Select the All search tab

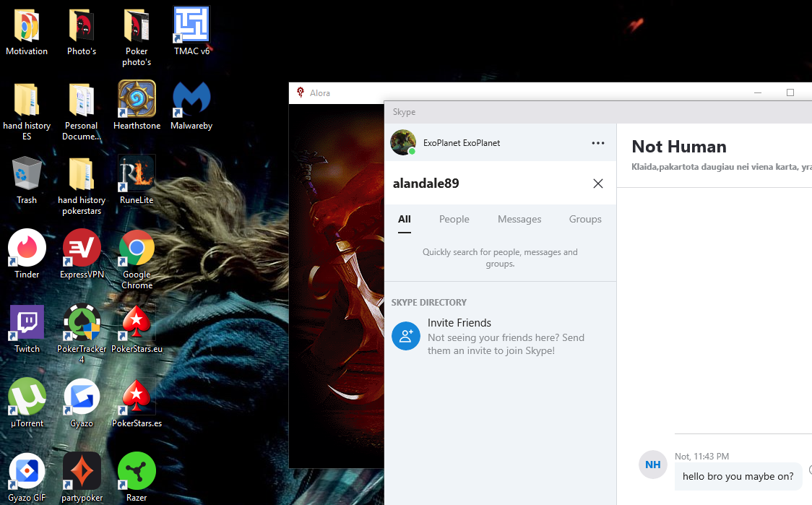tap(405, 219)
